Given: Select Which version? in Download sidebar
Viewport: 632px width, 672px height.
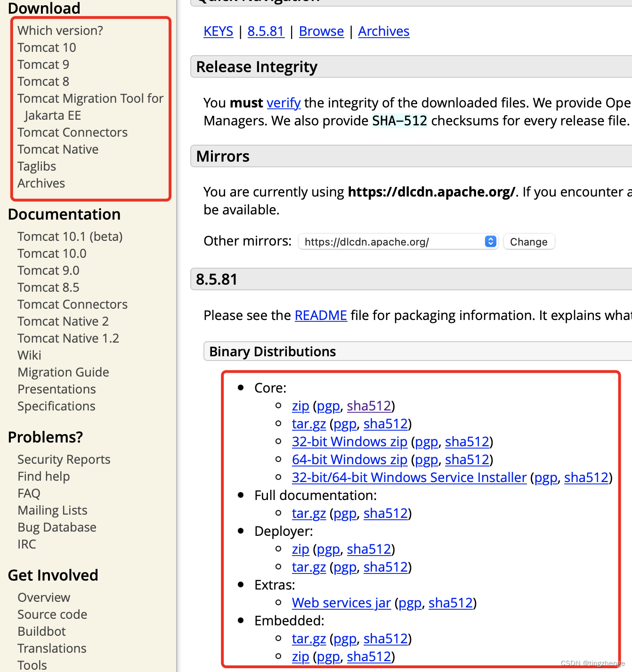Looking at the screenshot, I should click(x=60, y=31).
